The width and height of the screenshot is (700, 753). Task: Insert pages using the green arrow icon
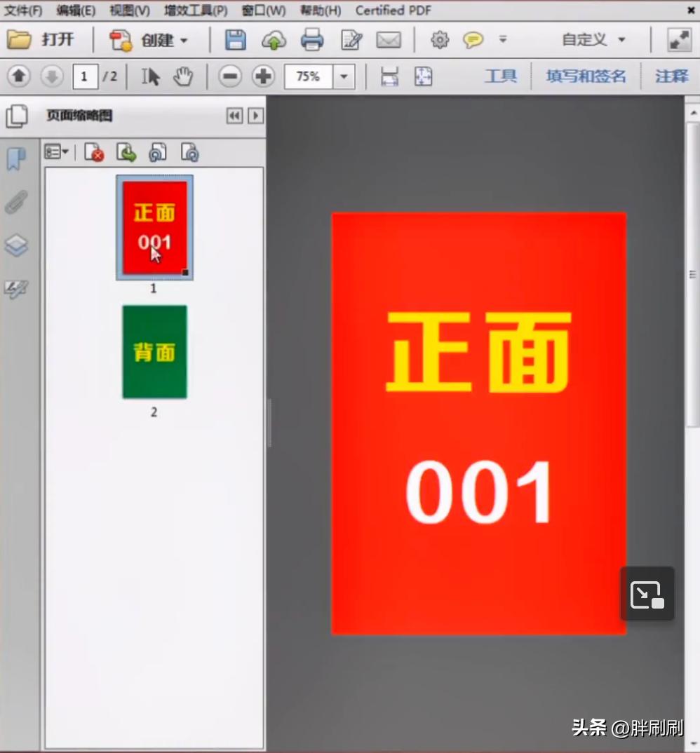(x=126, y=152)
